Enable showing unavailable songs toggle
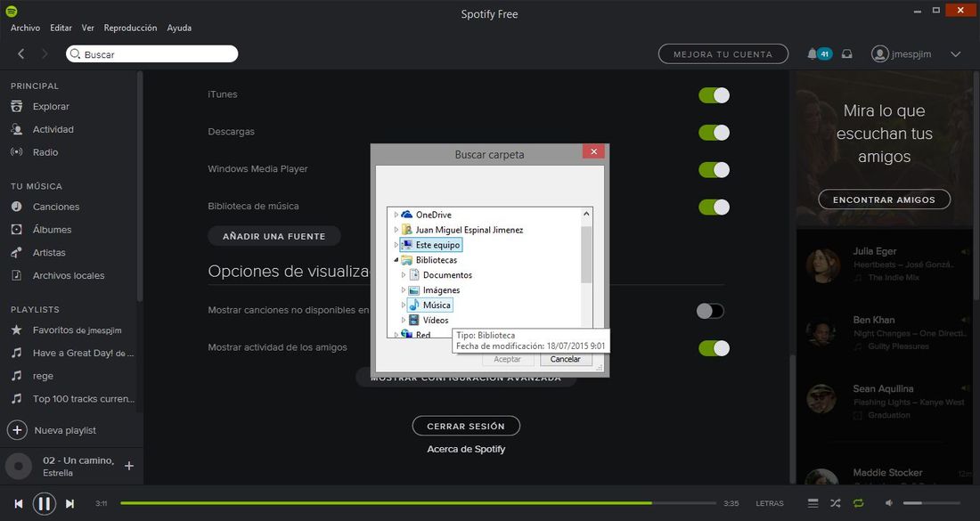Image resolution: width=980 pixels, height=521 pixels. [x=711, y=311]
